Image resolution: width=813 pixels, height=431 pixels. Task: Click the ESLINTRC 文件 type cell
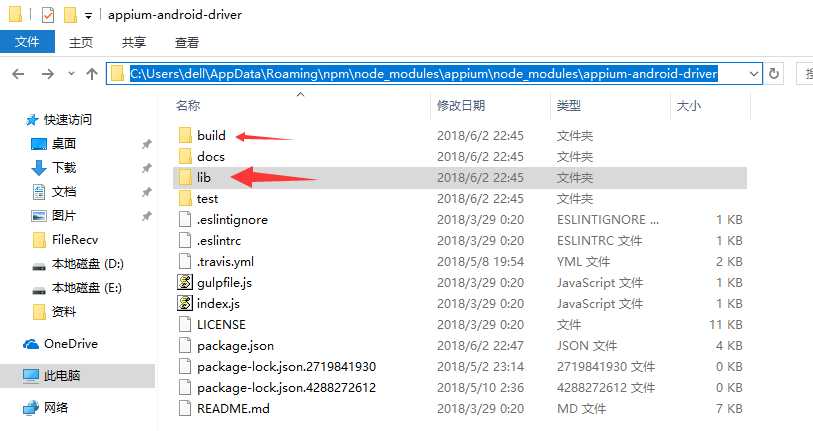[x=599, y=241]
